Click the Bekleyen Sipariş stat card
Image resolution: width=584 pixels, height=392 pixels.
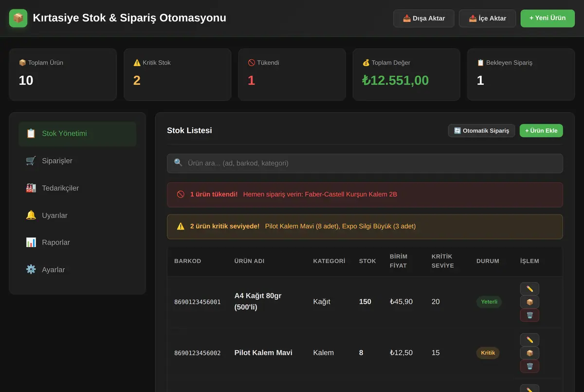[x=521, y=74]
